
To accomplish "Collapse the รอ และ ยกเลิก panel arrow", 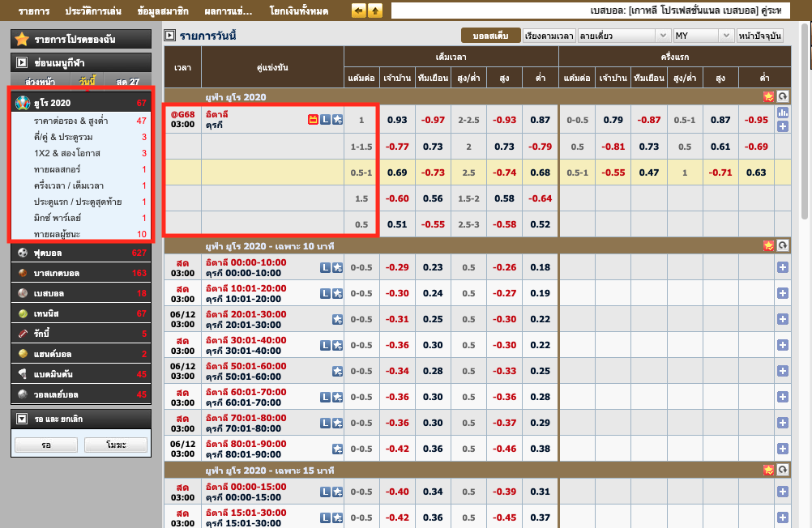I will tap(22, 419).
